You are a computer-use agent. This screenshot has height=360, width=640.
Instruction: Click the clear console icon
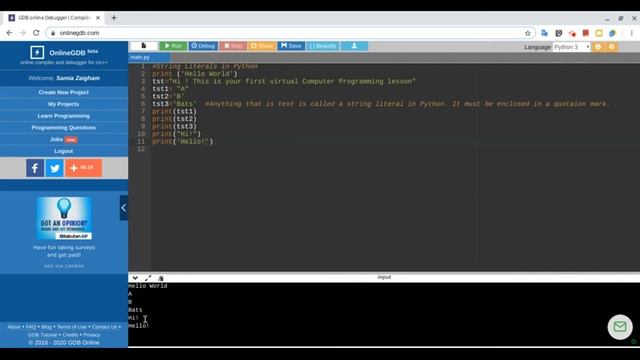click(x=160, y=278)
